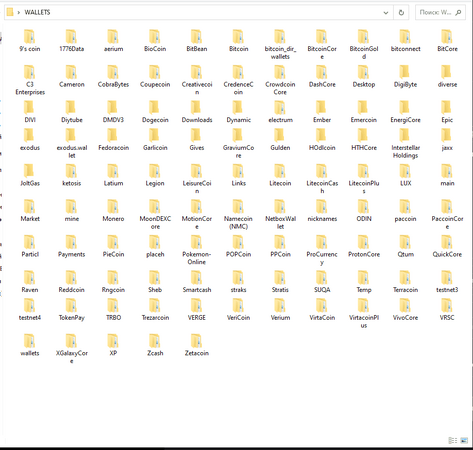Open the Smartcash folder
The height and width of the screenshot is (450, 473).
tap(197, 282)
